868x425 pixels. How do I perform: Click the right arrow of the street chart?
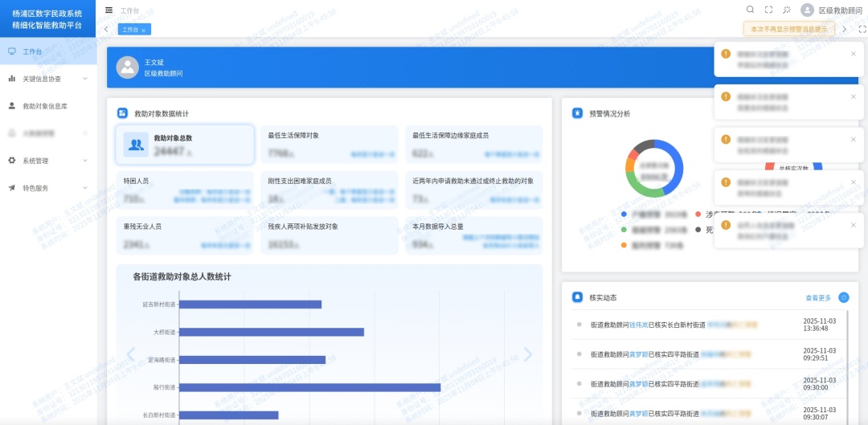click(527, 354)
